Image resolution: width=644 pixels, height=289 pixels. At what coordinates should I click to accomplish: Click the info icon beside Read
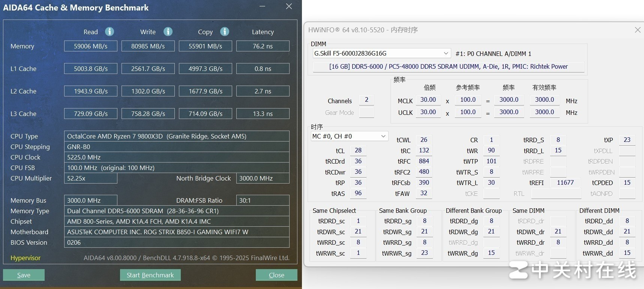[x=110, y=32]
